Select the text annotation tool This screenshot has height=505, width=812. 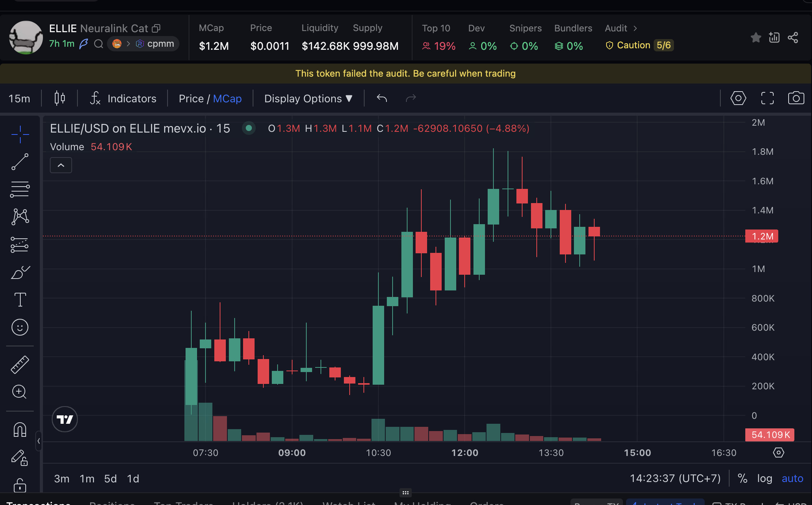pos(20,300)
